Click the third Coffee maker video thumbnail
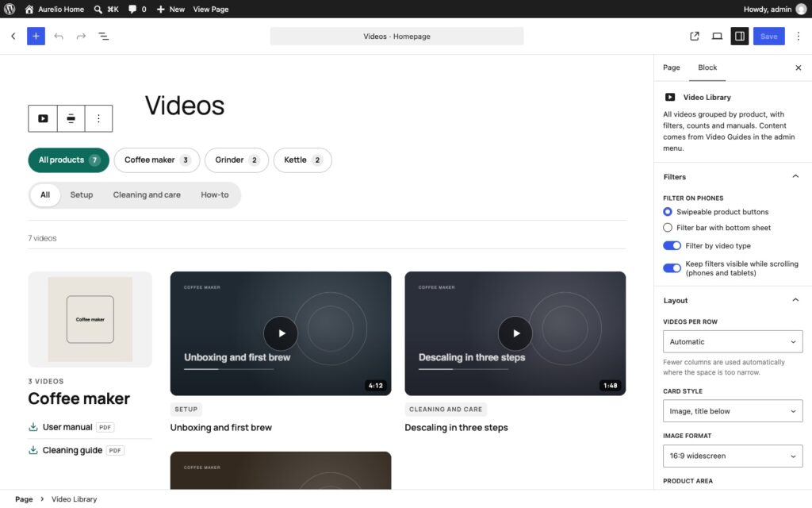 281,470
